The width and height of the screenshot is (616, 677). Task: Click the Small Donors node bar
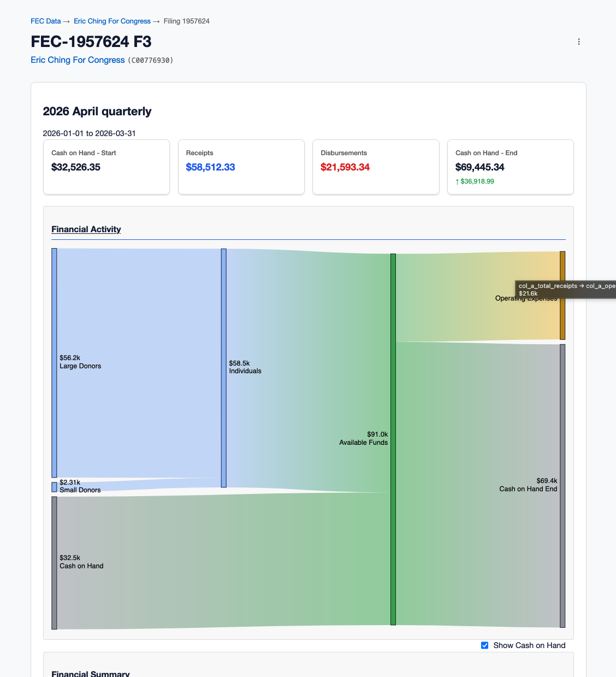[54, 487]
